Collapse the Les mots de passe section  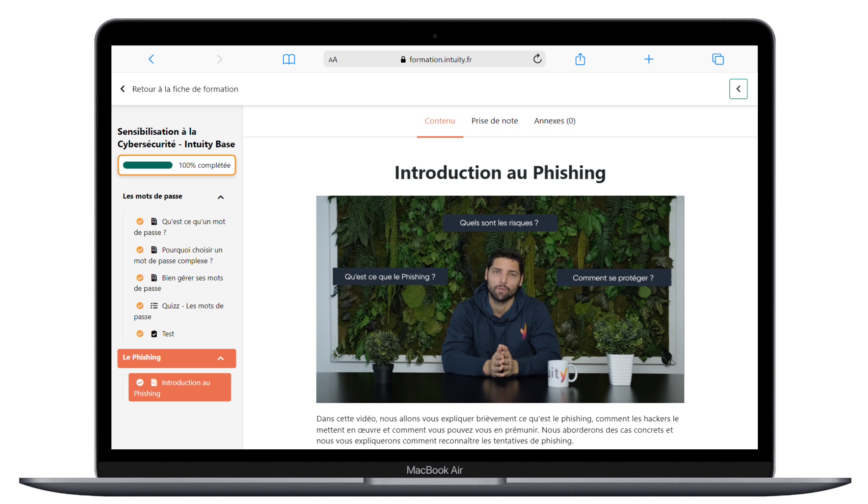(x=220, y=197)
